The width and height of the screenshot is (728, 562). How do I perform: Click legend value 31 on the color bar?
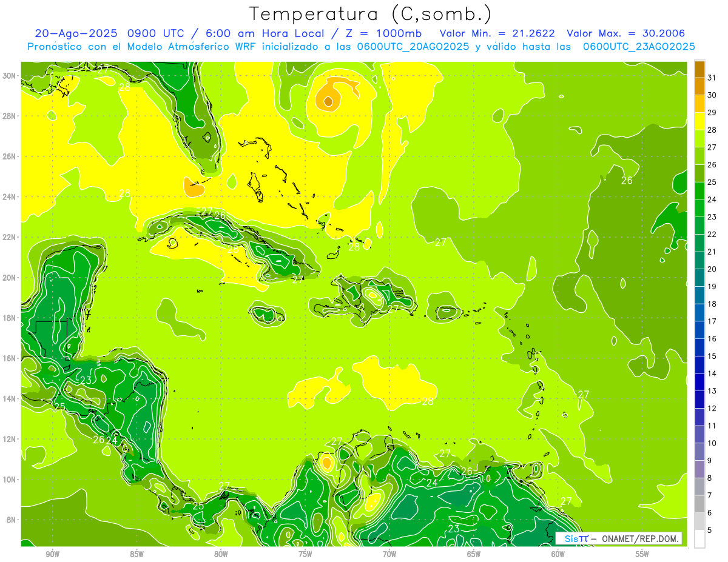(712, 78)
